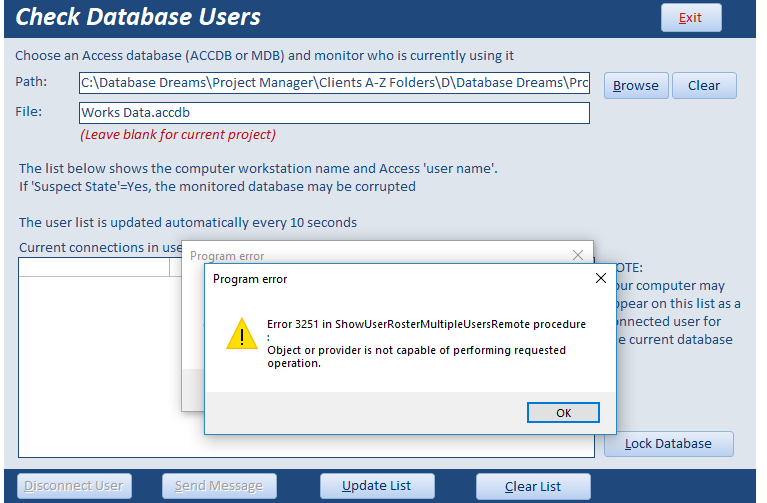Click the Clear List button
The height and width of the screenshot is (503, 767).
(533, 486)
